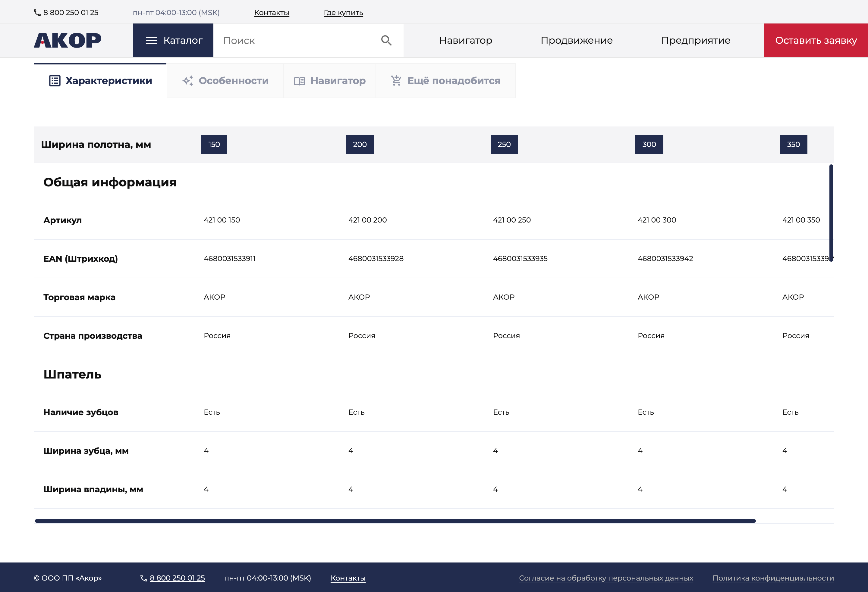Open the Продвижение menu item
This screenshot has height=592, width=868.
tap(576, 40)
